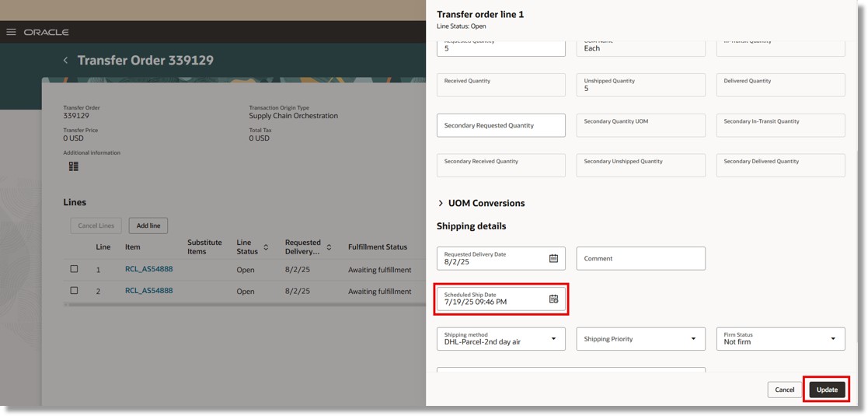Click the 8/2/25 date on line 2

pyautogui.click(x=298, y=291)
